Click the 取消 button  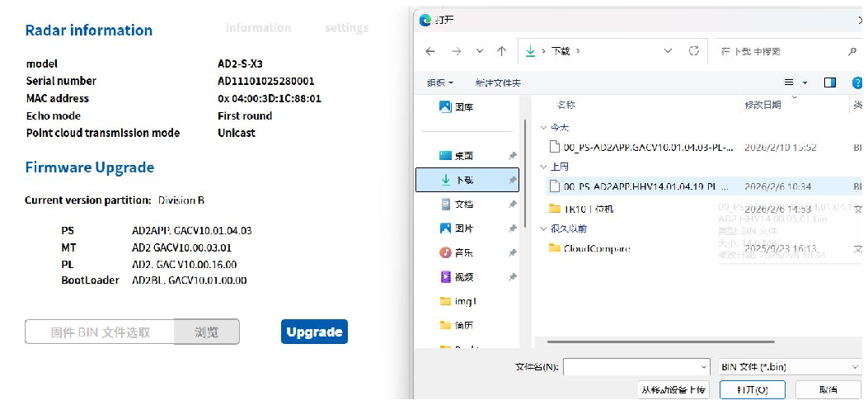tap(828, 389)
